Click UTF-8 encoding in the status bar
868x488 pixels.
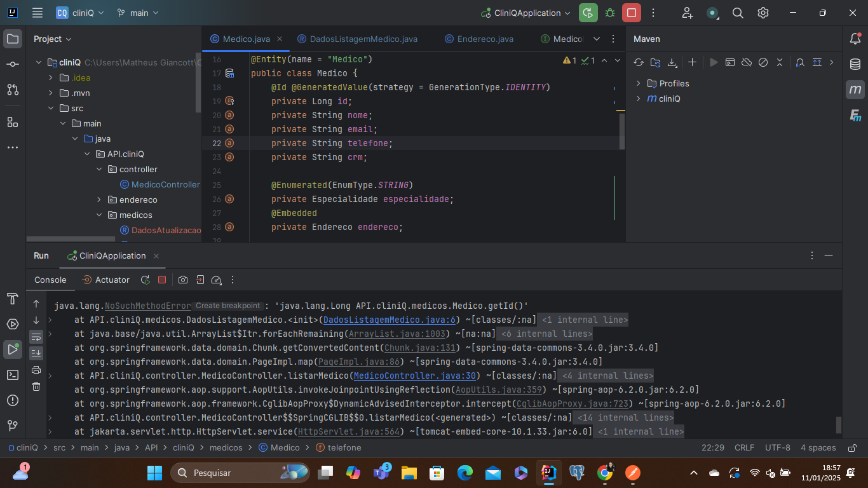[x=778, y=447]
